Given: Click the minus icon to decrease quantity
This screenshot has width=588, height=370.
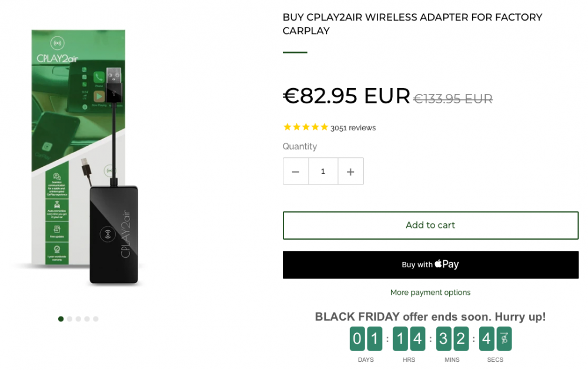Looking at the screenshot, I should coord(296,171).
